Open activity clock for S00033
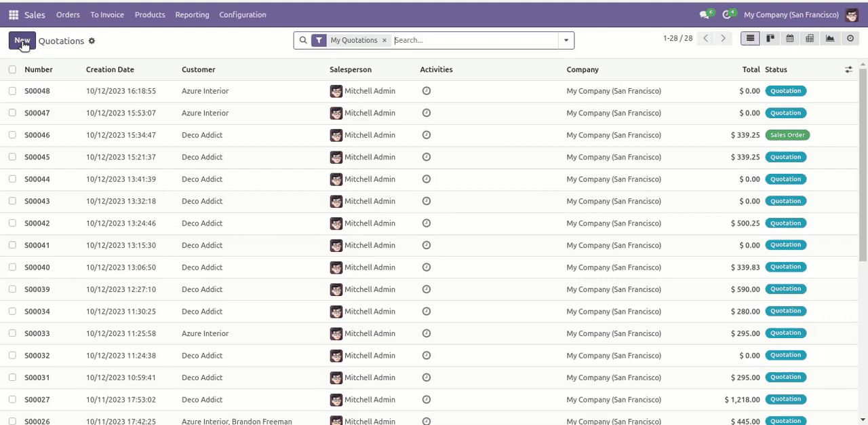The height and width of the screenshot is (425, 868). [x=427, y=333]
